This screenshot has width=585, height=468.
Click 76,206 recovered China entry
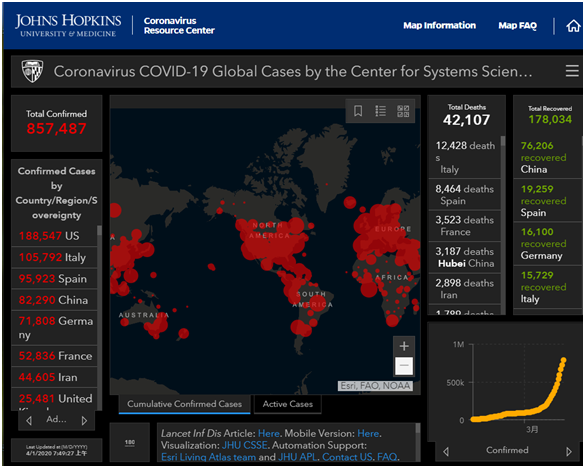547,157
